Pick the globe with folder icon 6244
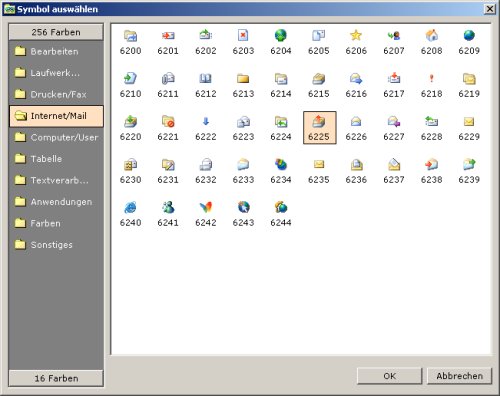Image resolution: width=500 pixels, height=396 pixels. tap(281, 207)
